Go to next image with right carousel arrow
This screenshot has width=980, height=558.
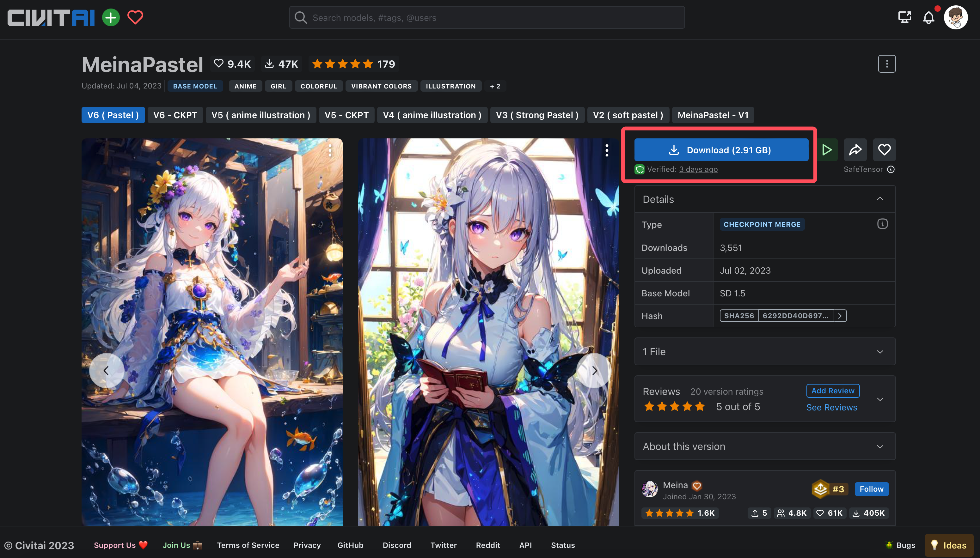(594, 371)
